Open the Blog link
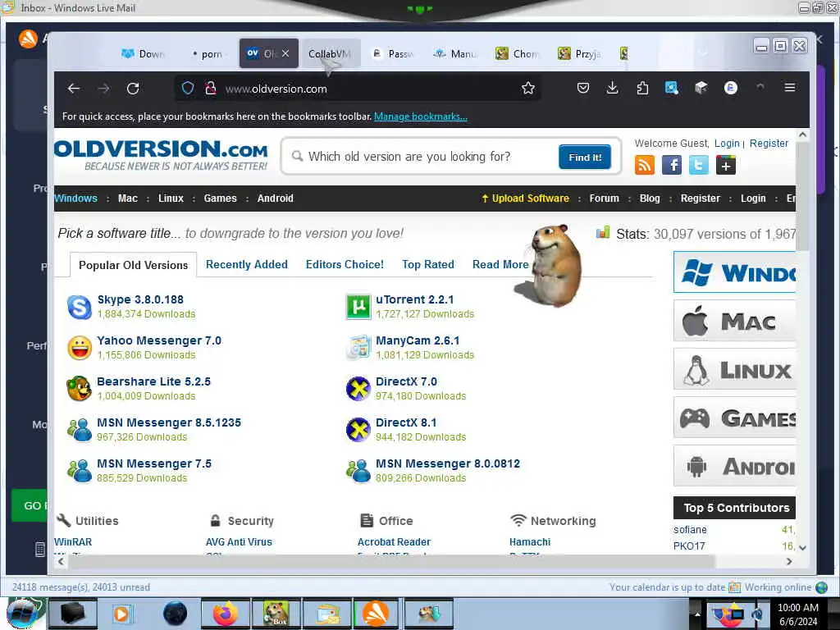Screen dimensions: 840x630 tap(650, 199)
